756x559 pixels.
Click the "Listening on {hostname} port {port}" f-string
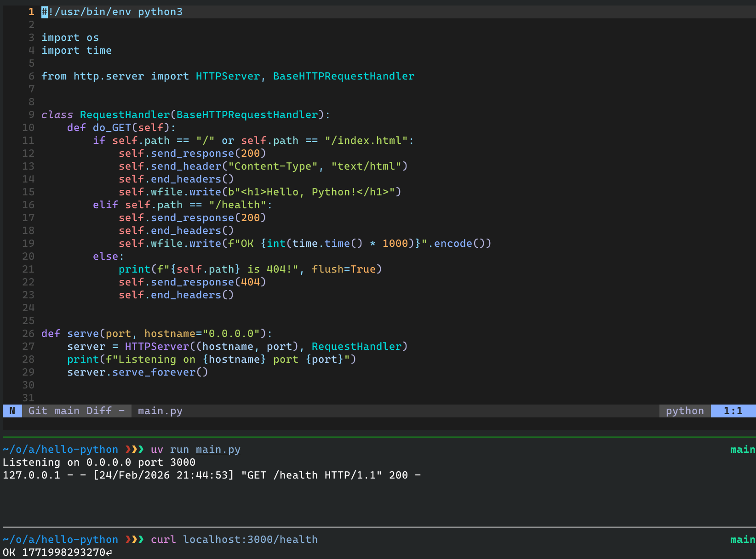[x=228, y=359]
